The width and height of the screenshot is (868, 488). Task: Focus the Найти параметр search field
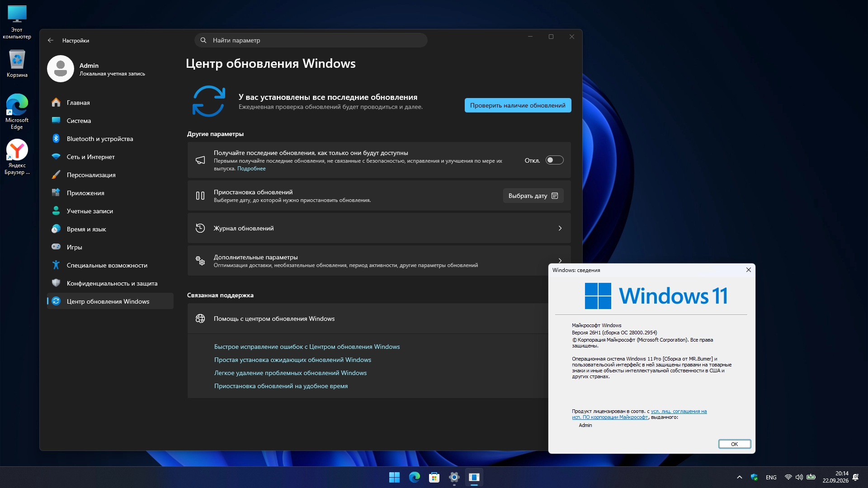click(311, 40)
